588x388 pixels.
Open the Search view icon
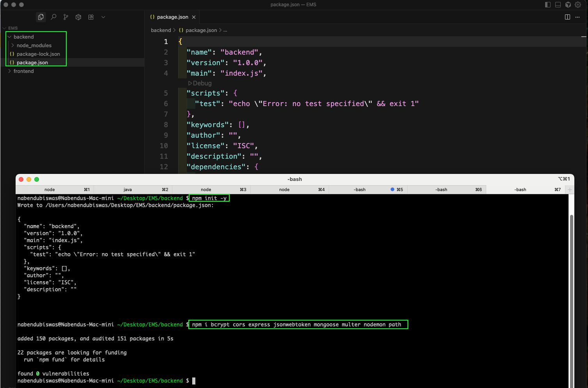[53, 17]
